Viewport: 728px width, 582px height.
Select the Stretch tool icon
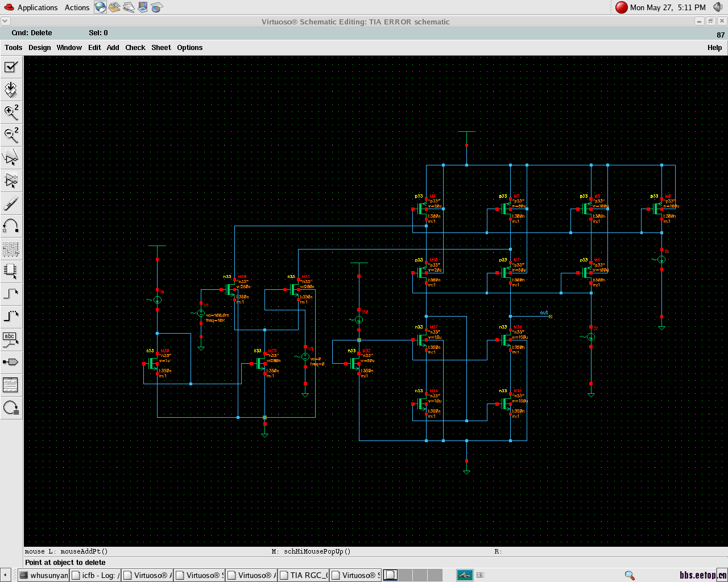pyautogui.click(x=11, y=157)
